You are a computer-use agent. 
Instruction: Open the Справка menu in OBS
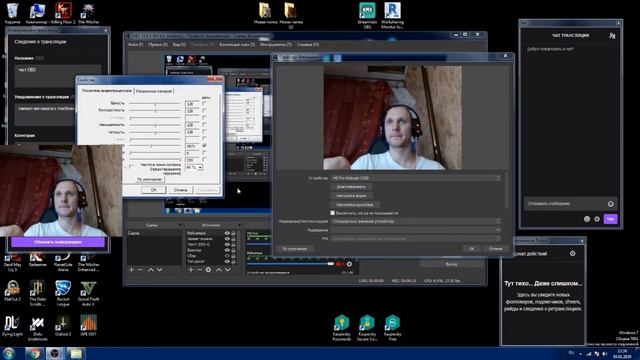[308, 44]
